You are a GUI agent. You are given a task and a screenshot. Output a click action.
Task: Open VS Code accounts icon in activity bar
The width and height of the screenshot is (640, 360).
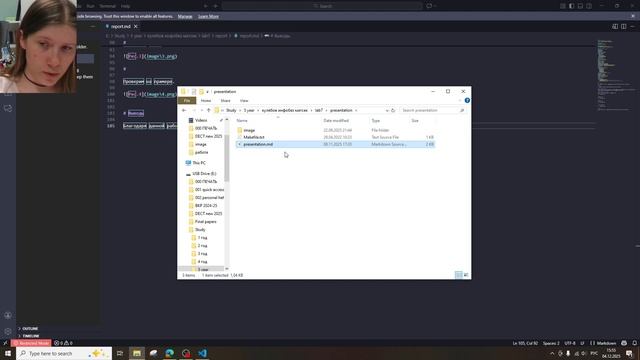[8, 316]
